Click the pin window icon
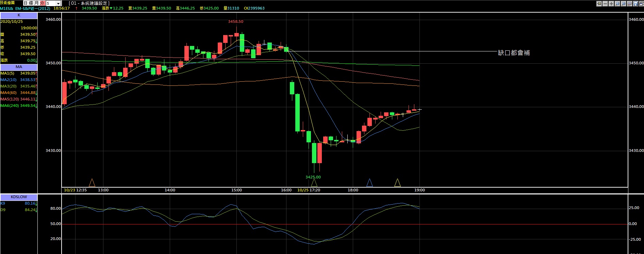The height and width of the screenshot is (254, 644). pyautogui.click(x=599, y=4)
